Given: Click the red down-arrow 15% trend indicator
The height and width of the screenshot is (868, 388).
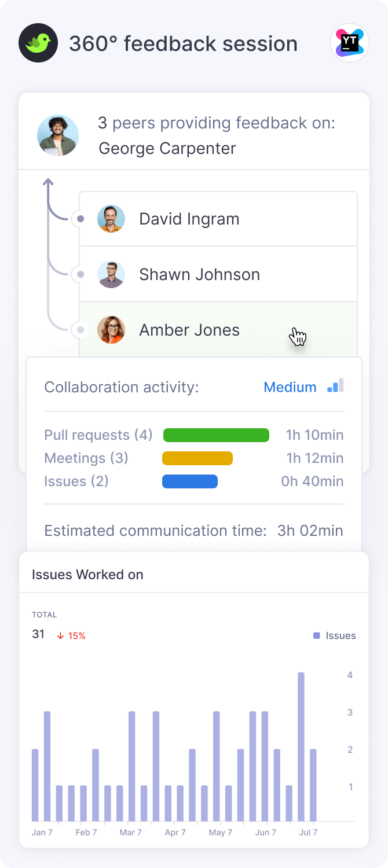Looking at the screenshot, I should tap(71, 635).
